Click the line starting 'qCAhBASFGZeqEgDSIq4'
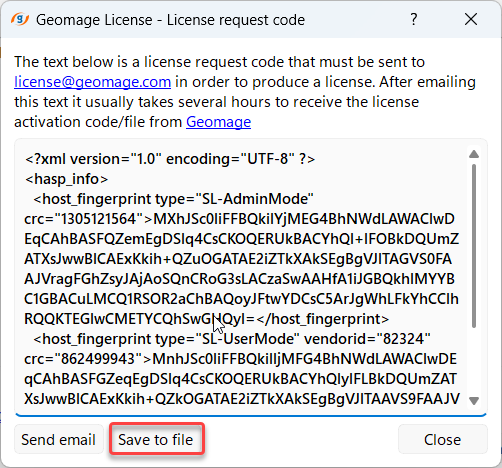 point(240,379)
